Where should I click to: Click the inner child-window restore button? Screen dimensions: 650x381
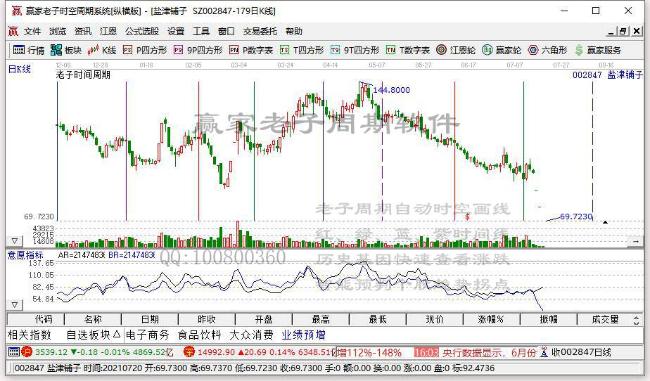[x=623, y=31]
